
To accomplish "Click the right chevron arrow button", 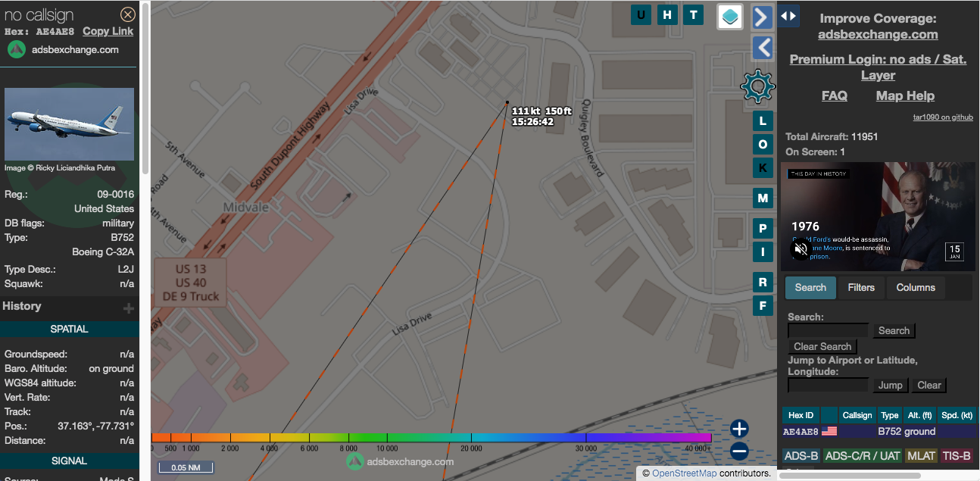I will tap(762, 17).
